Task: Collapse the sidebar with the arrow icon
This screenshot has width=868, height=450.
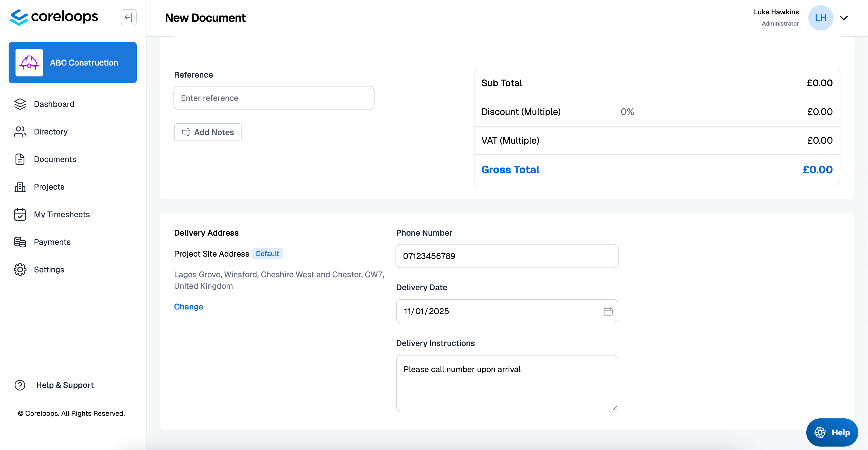Action: pos(128,17)
